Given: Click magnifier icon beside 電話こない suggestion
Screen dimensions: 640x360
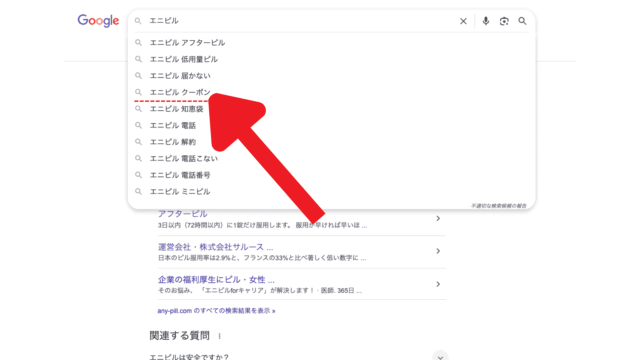Looking at the screenshot, I should pyautogui.click(x=138, y=158).
